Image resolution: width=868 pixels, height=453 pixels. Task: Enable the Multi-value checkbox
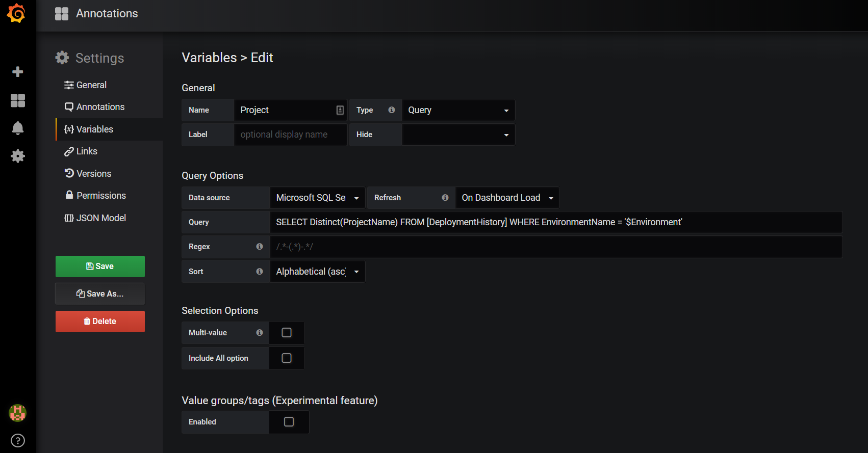coord(287,333)
